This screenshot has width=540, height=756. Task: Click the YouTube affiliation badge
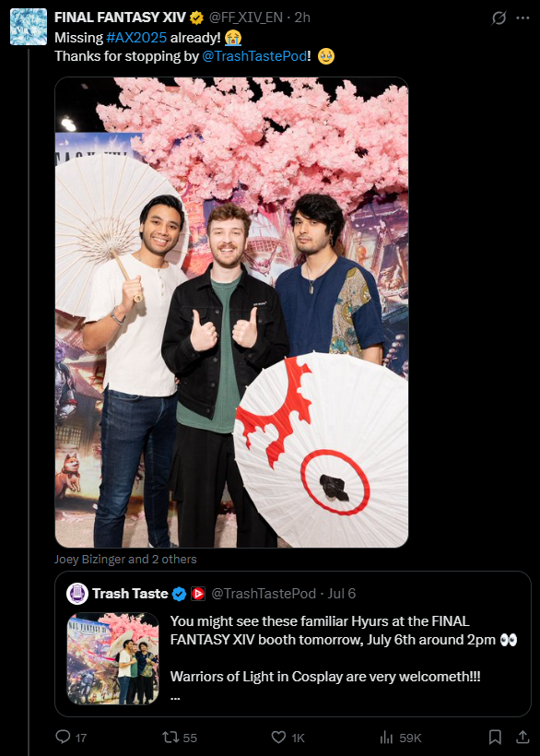coord(198,594)
